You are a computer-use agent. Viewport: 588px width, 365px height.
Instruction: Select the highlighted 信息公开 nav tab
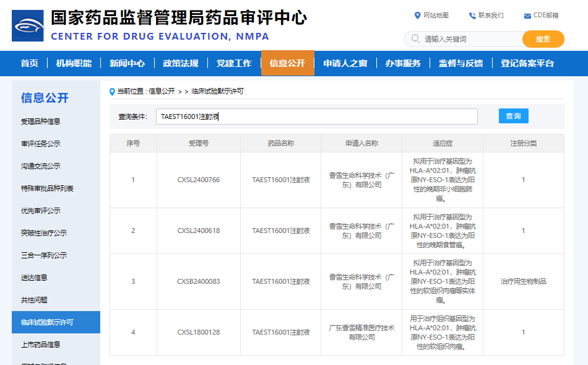(288, 63)
